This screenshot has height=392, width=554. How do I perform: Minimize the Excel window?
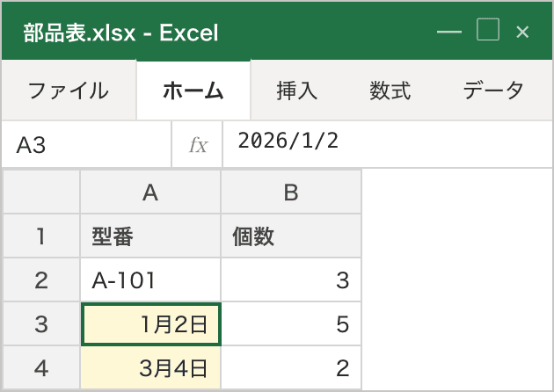449,32
